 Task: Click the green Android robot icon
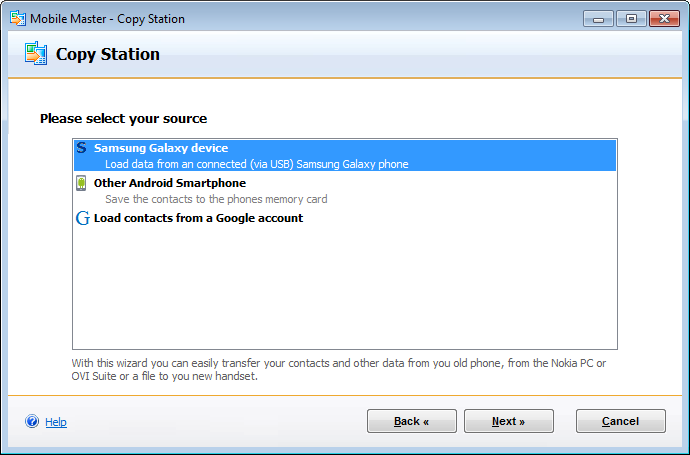click(82, 183)
